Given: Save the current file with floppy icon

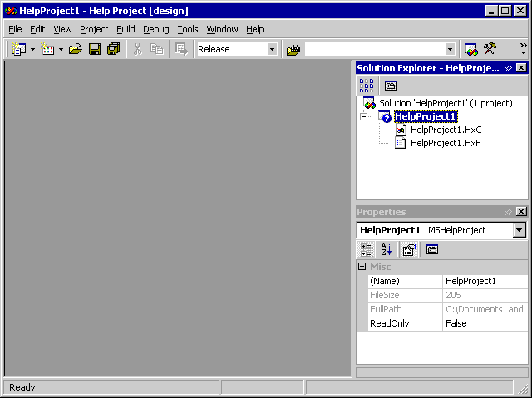Looking at the screenshot, I should [x=95, y=49].
